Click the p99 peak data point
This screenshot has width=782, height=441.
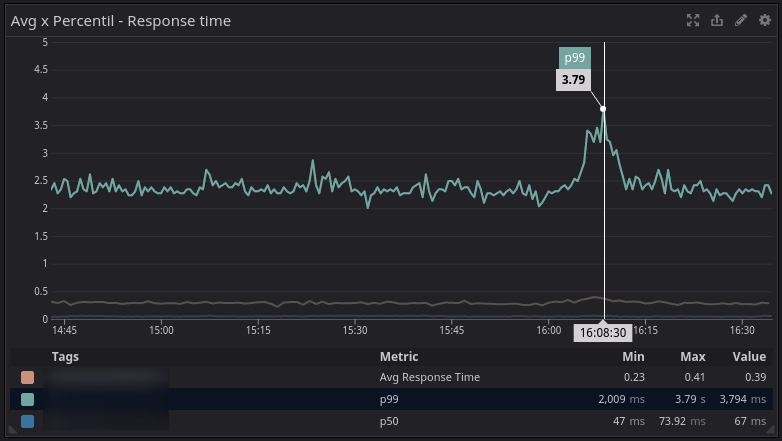pyautogui.click(x=603, y=109)
